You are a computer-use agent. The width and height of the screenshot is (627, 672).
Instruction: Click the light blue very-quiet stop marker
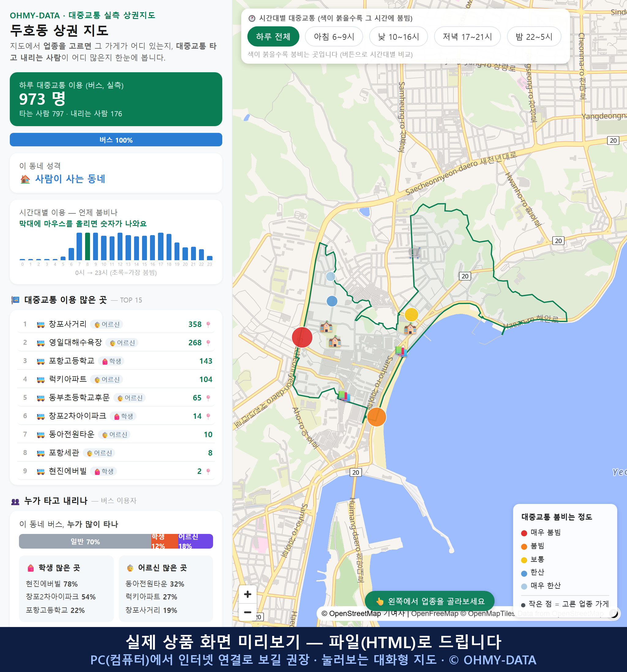pyautogui.click(x=331, y=276)
